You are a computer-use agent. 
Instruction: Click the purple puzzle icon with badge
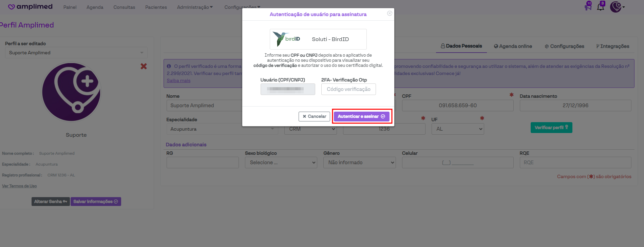coord(588,6)
